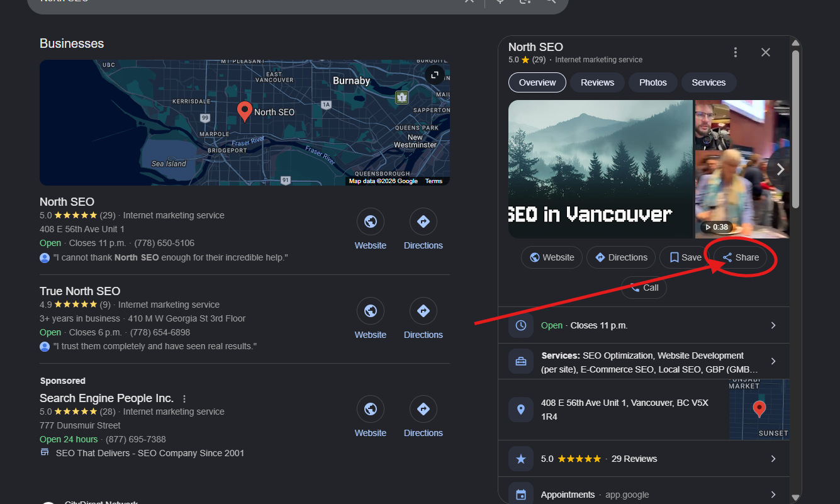Click the map Terms link
The height and width of the screenshot is (504, 840).
coord(434,181)
